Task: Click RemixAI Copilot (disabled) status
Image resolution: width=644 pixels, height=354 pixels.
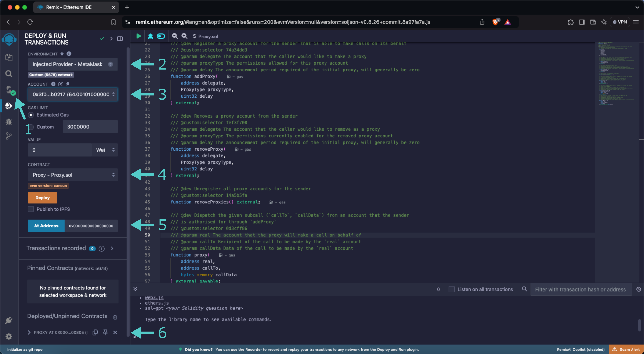Action: coord(581,349)
